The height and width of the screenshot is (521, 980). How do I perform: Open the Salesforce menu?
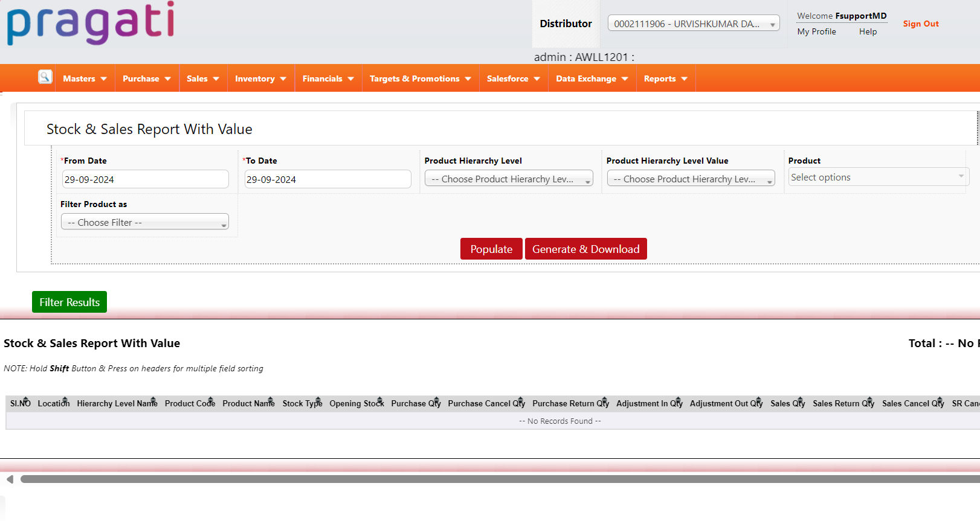point(514,78)
